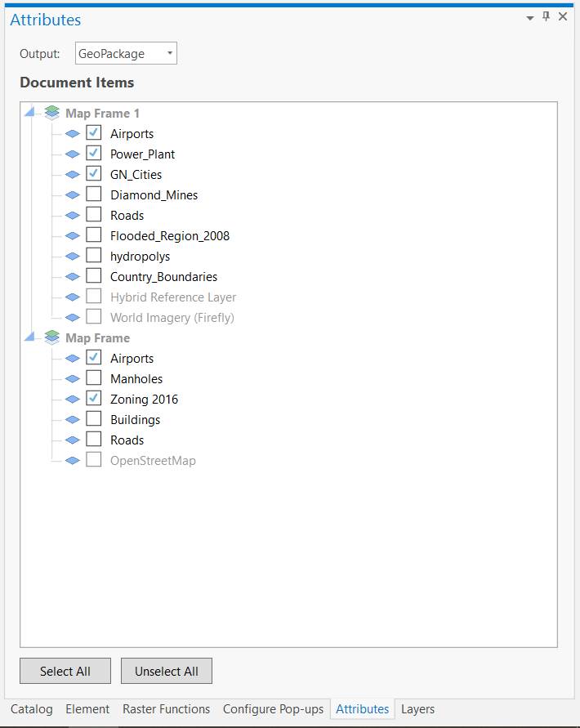Image resolution: width=580 pixels, height=728 pixels.
Task: Check the Diamond_Mines checkbox
Action: 94,194
